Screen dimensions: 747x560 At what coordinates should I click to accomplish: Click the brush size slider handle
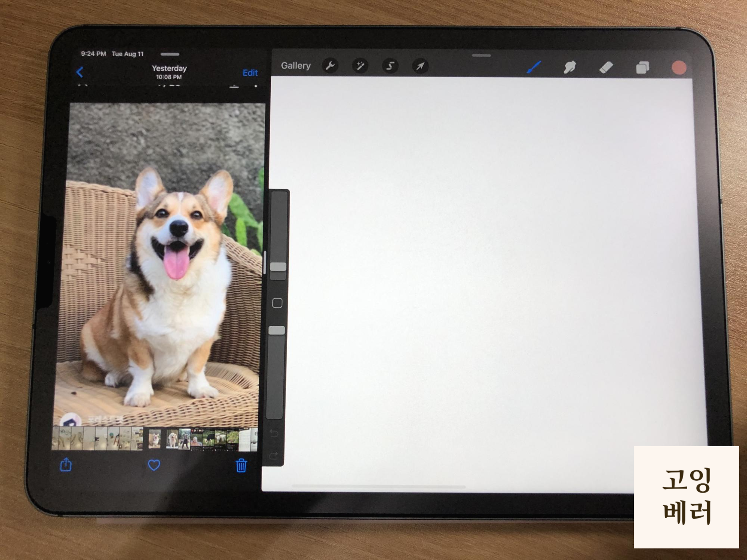[x=278, y=267]
